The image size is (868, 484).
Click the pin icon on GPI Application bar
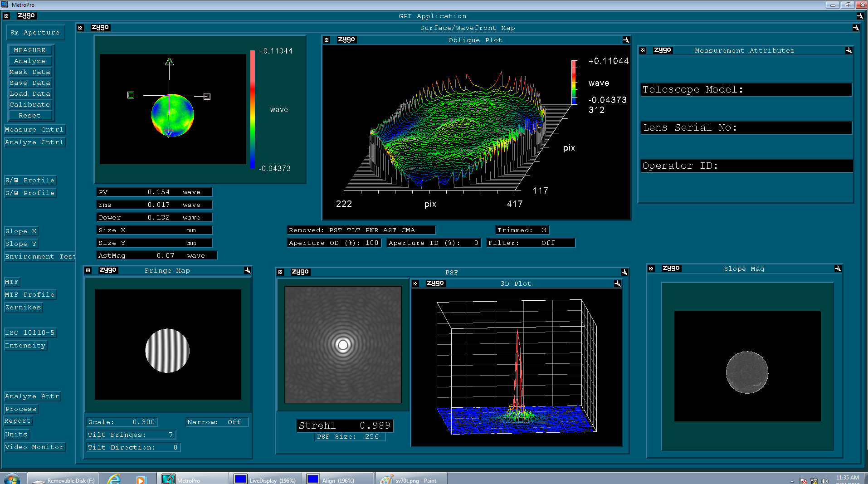(860, 16)
